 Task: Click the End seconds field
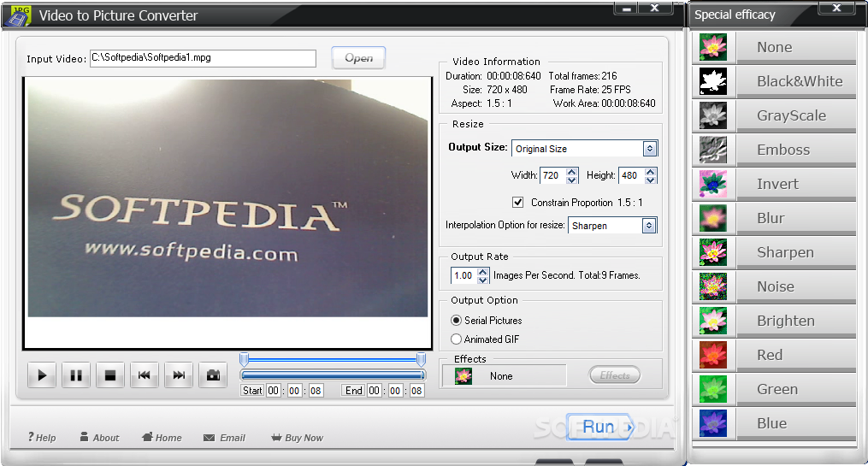tap(416, 391)
